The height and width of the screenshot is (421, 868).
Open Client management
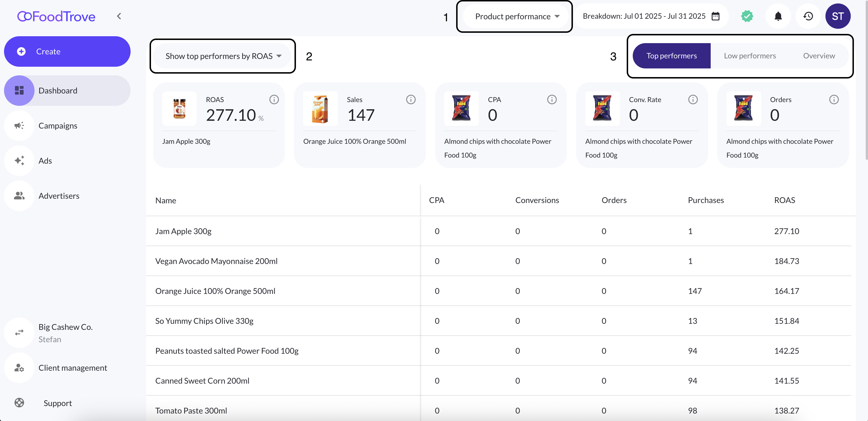point(73,368)
